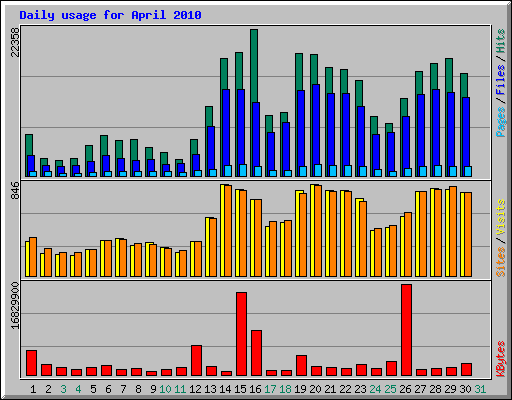Click green weekend day label 24
Image resolution: width=512 pixels, height=400 pixels.
(375, 389)
